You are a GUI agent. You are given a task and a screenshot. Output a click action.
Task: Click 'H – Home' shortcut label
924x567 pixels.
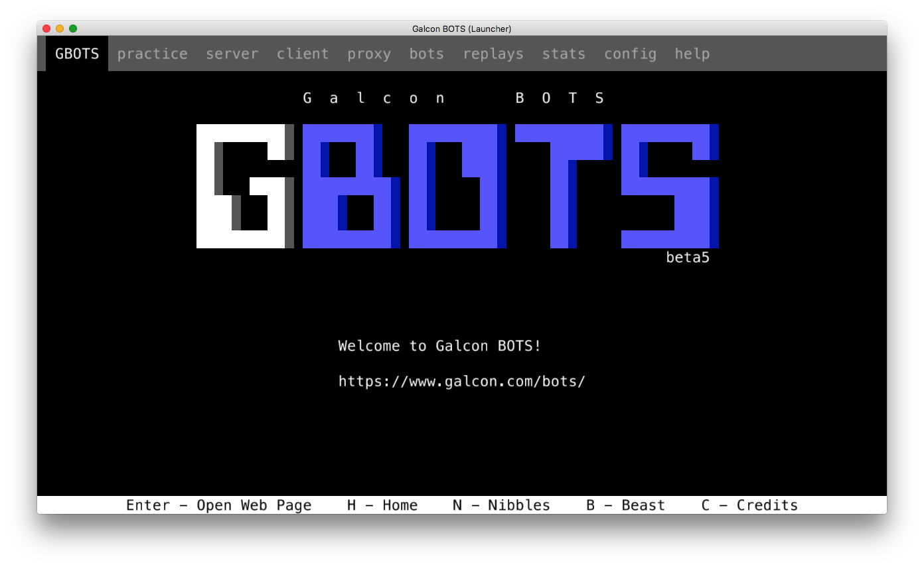(x=382, y=505)
